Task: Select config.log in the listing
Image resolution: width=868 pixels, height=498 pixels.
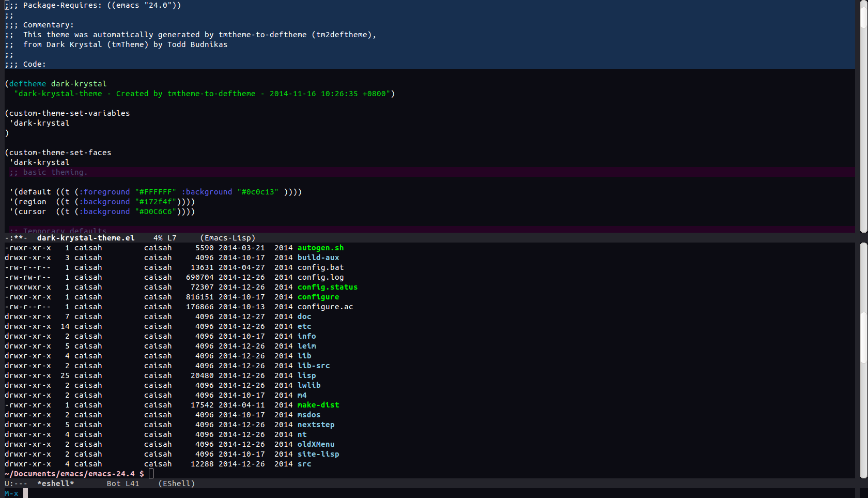Action: [320, 277]
